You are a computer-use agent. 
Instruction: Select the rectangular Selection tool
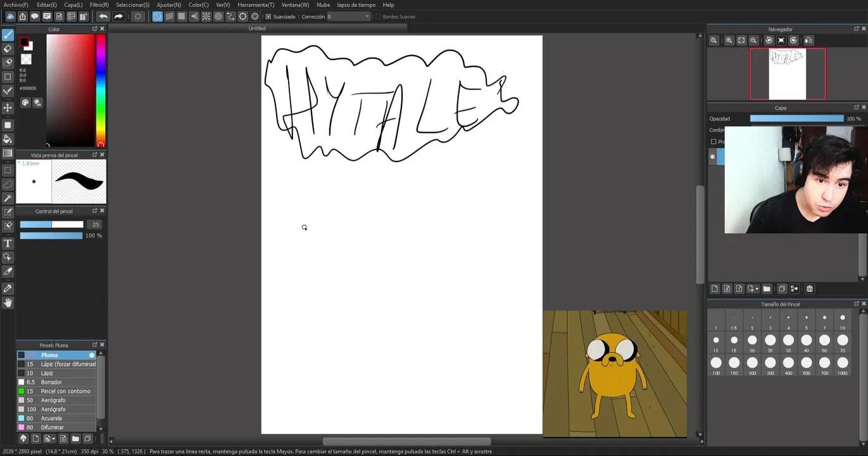(8, 170)
